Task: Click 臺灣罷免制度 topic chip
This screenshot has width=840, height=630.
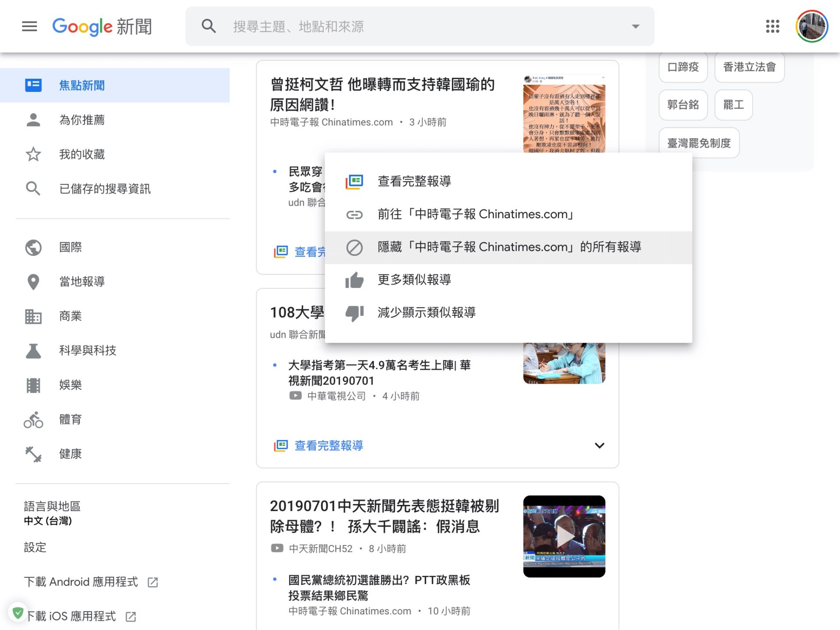Action: [x=699, y=143]
